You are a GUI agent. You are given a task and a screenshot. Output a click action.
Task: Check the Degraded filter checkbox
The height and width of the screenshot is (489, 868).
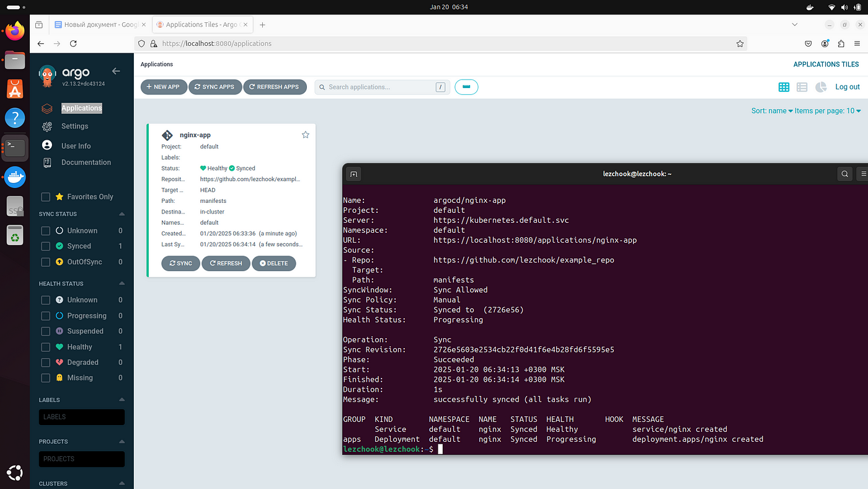(45, 362)
